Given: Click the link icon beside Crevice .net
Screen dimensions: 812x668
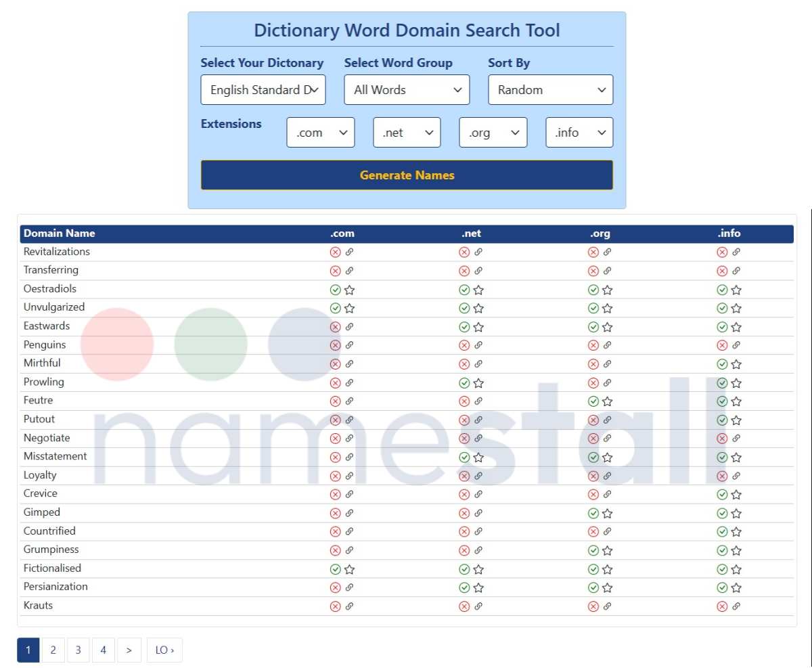Looking at the screenshot, I should click(478, 493).
